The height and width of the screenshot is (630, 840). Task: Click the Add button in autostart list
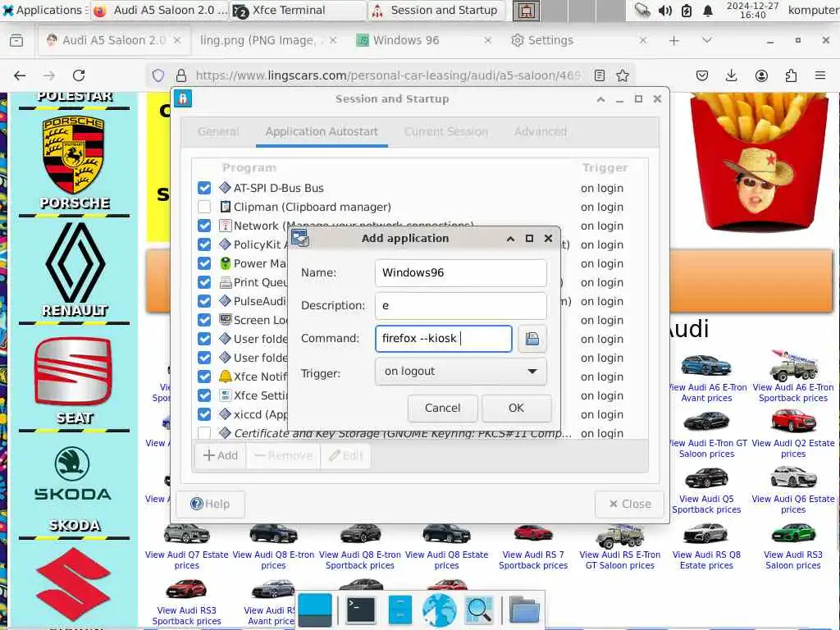tap(220, 456)
